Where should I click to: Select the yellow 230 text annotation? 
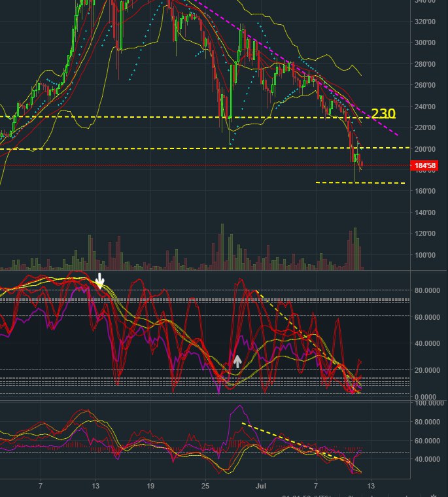point(383,114)
